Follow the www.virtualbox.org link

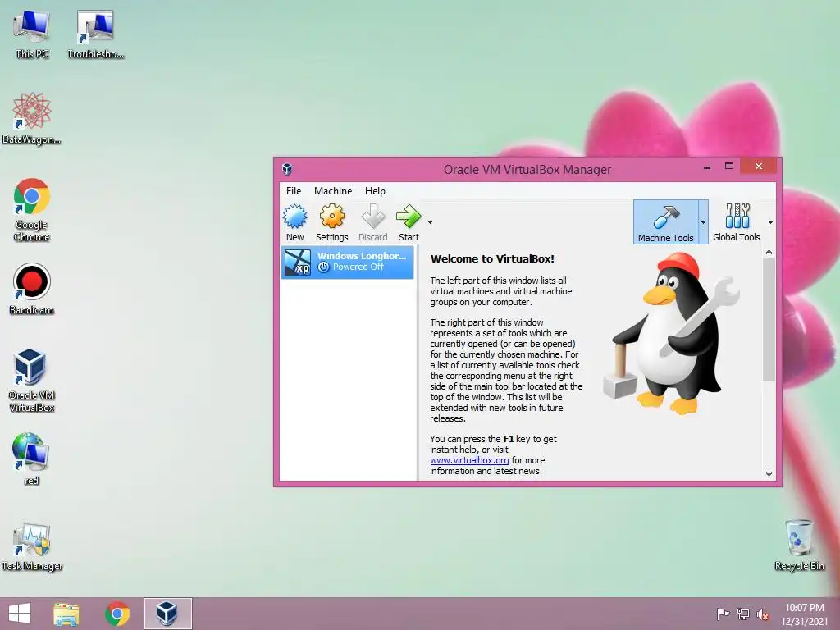coord(469,460)
